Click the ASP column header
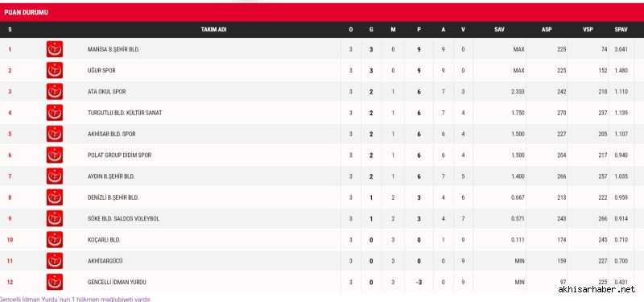Screen dimensions: 644x302 tap(547, 30)
